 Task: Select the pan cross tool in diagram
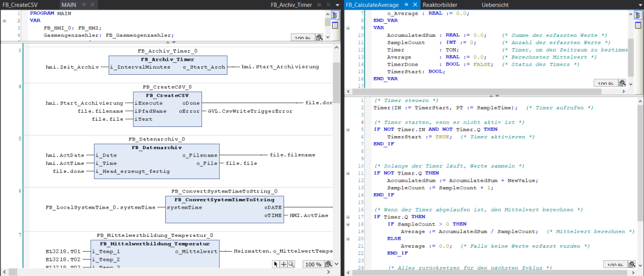(x=284, y=264)
